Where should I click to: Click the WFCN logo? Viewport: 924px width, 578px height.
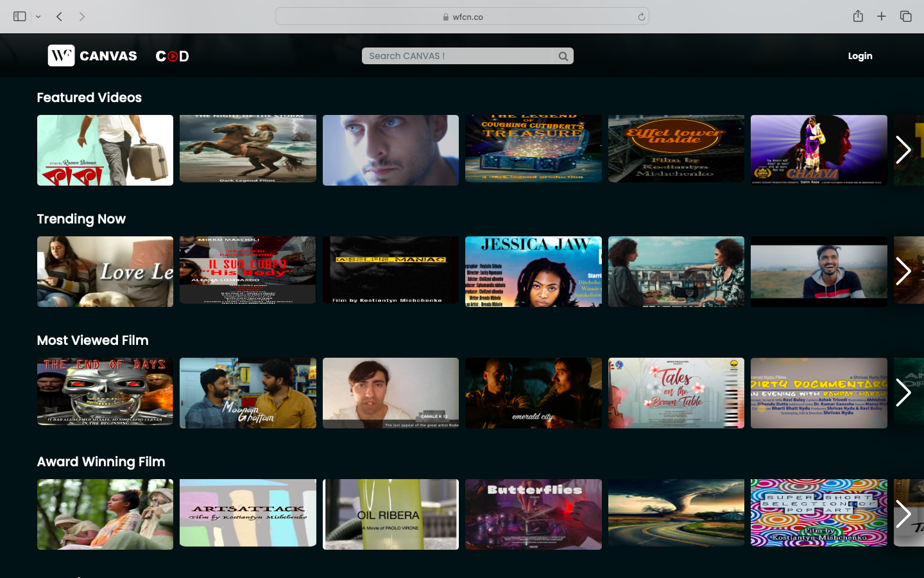pyautogui.click(x=61, y=56)
